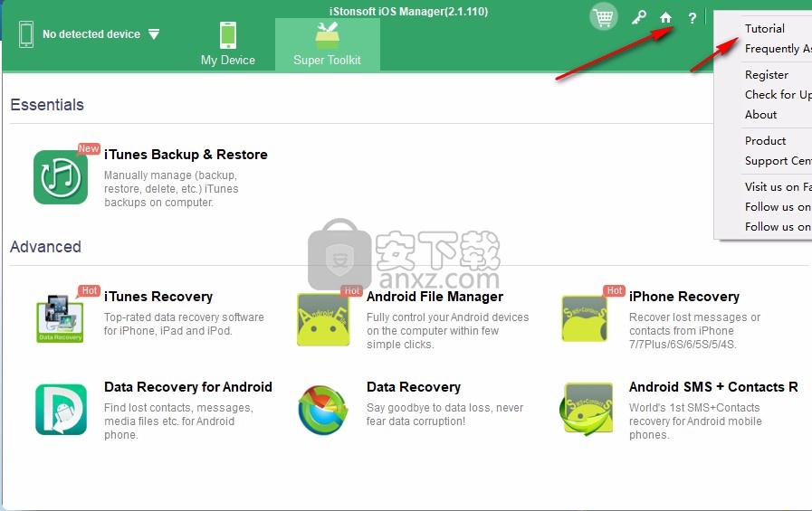The width and height of the screenshot is (812, 511).
Task: Click the phone icon beside No detected device
Action: pyautogui.click(x=26, y=34)
